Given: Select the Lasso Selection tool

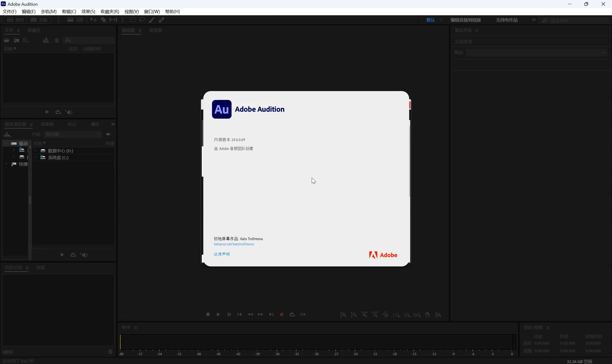Looking at the screenshot, I should 142,20.
